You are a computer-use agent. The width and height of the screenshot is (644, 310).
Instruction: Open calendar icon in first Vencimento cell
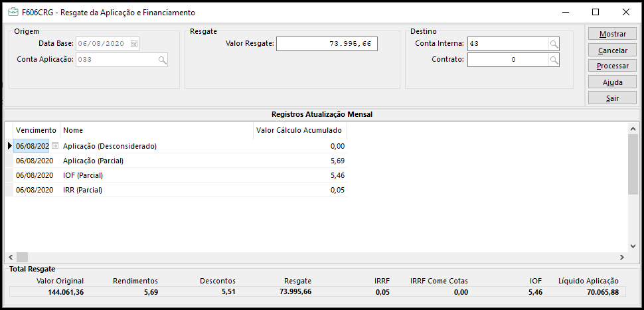pyautogui.click(x=55, y=146)
